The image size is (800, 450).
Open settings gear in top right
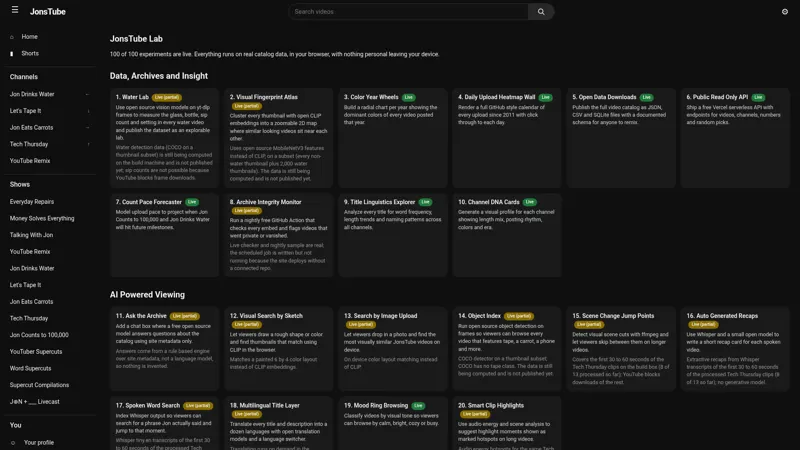785,12
